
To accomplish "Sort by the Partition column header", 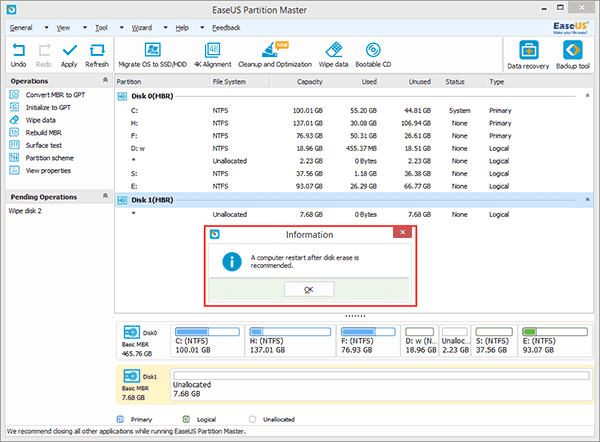I will click(x=162, y=82).
